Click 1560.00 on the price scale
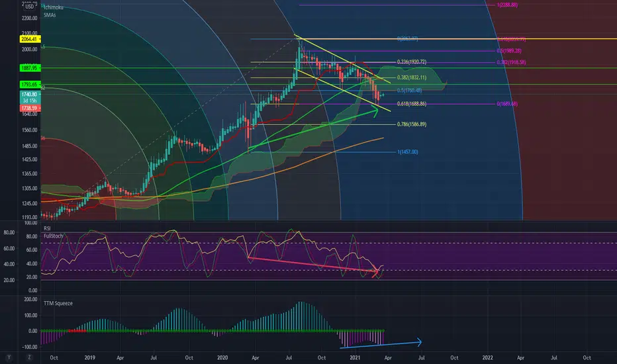Viewport: 617px width, 364px height. (30, 130)
